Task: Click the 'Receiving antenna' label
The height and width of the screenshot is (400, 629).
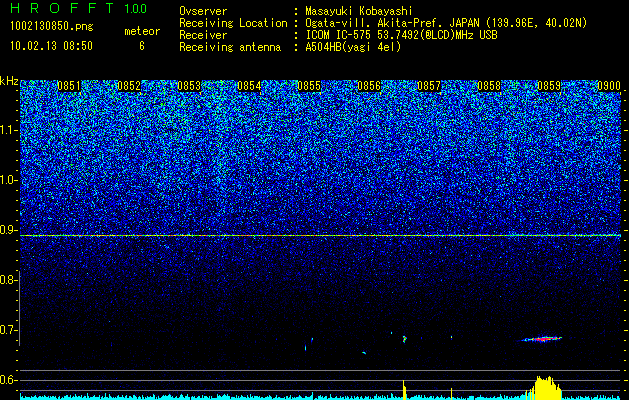Action: [230, 47]
